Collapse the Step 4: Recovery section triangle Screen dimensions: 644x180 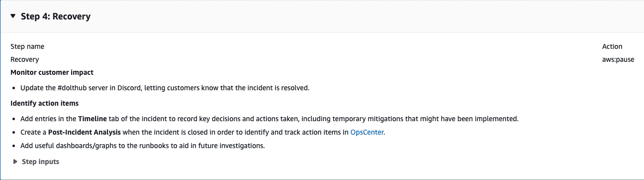point(13,16)
